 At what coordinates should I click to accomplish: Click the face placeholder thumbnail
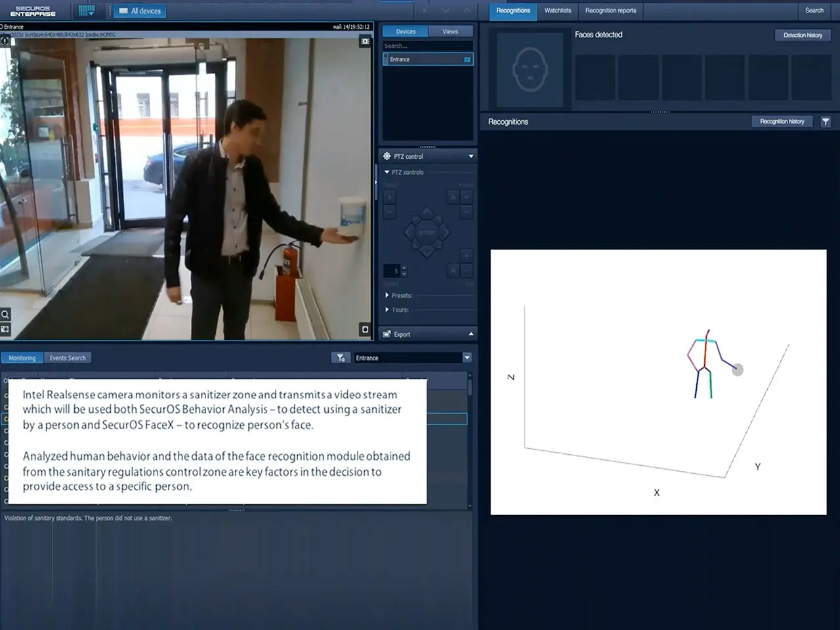[x=530, y=70]
